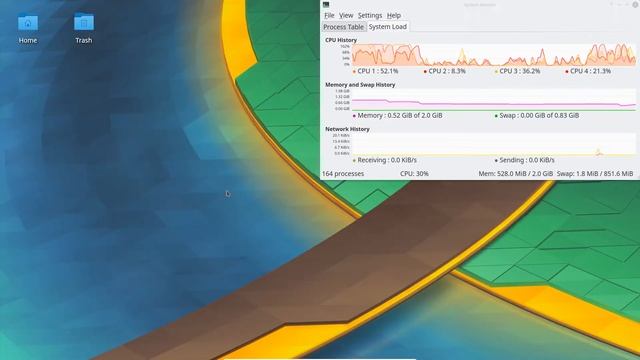The height and width of the screenshot is (360, 640).
Task: Switch to the Process Table tab
Action: (343, 27)
